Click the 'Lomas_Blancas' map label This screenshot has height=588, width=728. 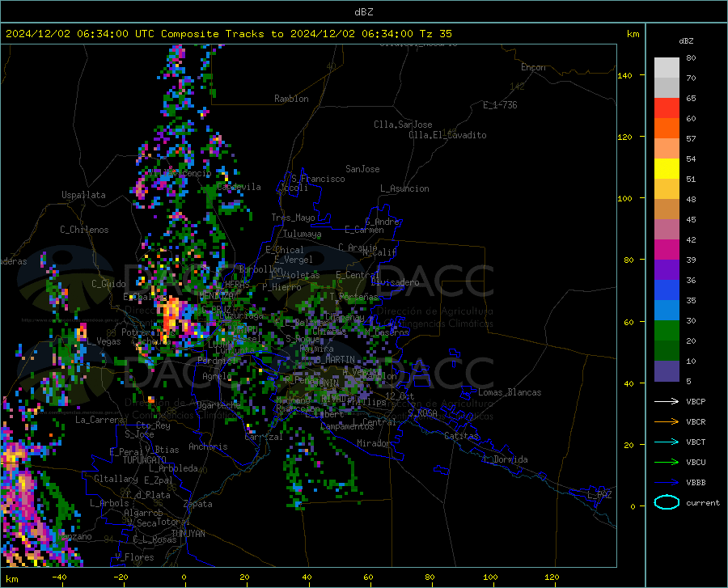510,392
